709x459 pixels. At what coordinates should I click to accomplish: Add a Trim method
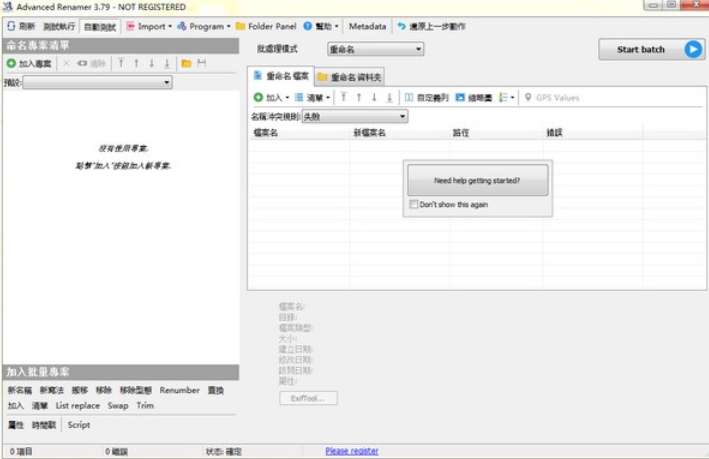pyautogui.click(x=145, y=406)
